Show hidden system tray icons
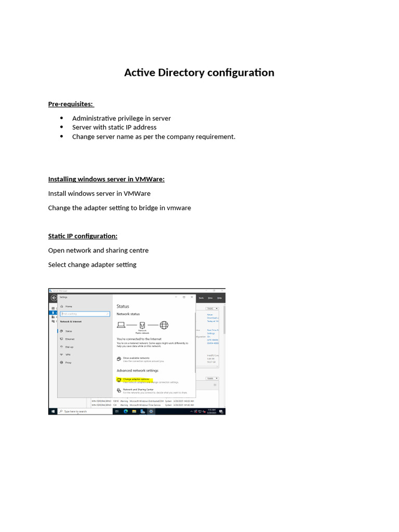The height and width of the screenshot is (532, 399). [191, 411]
